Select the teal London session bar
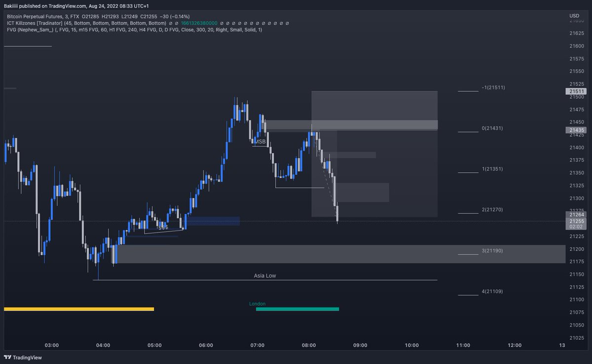 click(x=297, y=309)
